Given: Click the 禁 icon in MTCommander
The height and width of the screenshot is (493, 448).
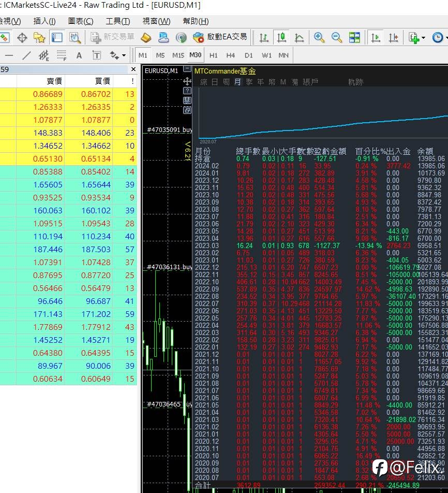Looking at the screenshot, I should (x=187, y=100).
